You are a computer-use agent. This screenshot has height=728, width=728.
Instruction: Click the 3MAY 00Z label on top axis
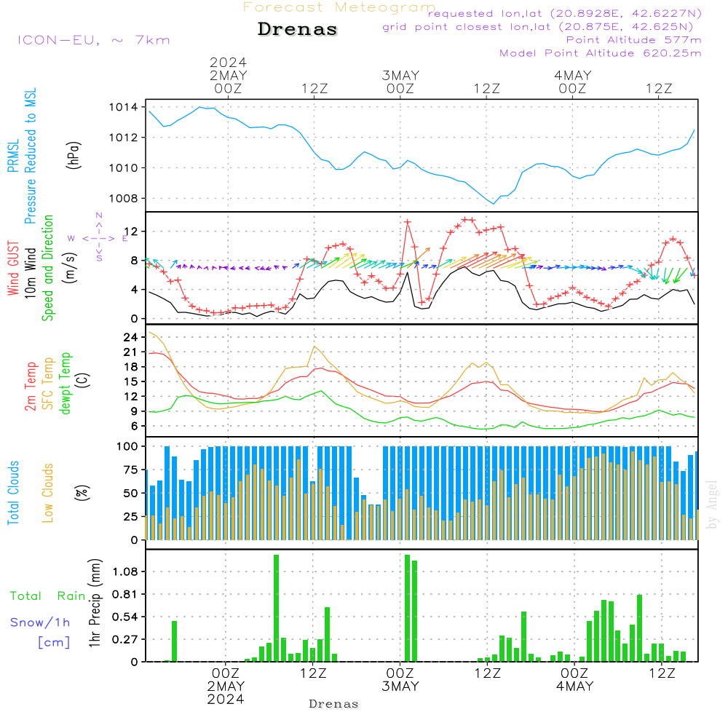[400, 82]
